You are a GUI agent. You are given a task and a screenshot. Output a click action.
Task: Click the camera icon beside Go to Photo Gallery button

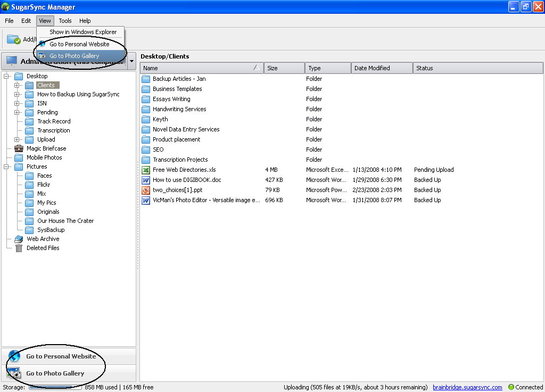click(14, 373)
